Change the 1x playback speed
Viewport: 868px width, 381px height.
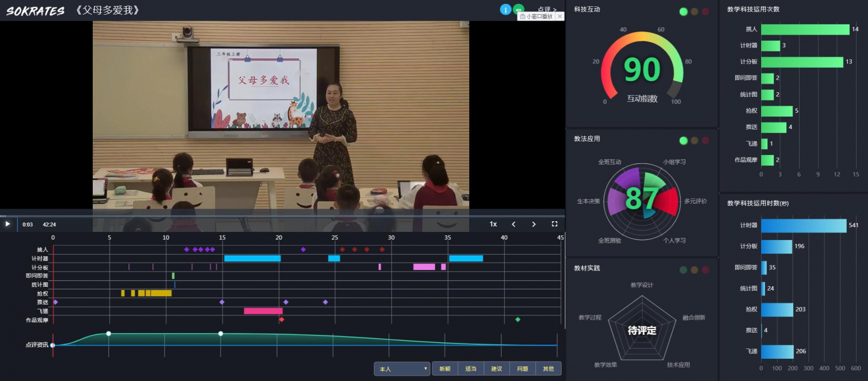[x=493, y=224]
